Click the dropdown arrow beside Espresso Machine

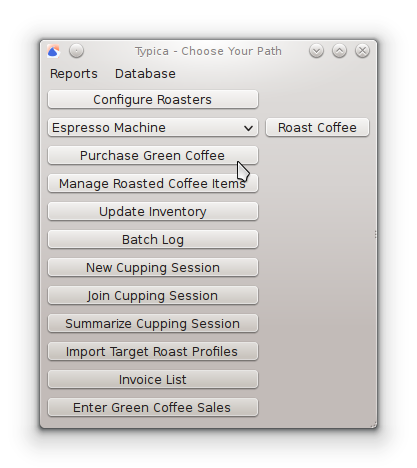(x=248, y=128)
